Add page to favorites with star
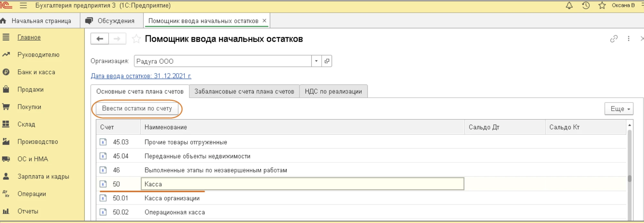This screenshot has height=223, width=644. pos(137,39)
